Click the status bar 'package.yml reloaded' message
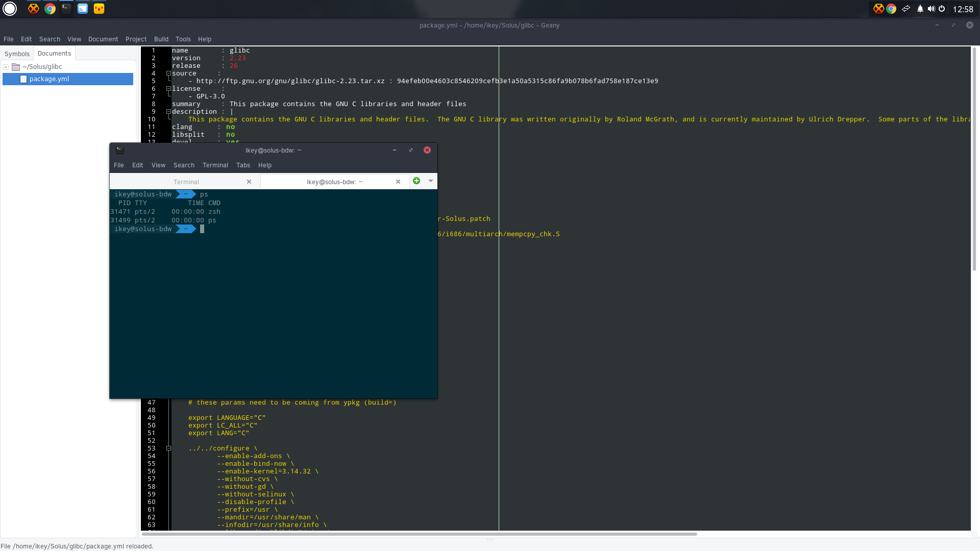The width and height of the screenshot is (980, 551). (77, 546)
